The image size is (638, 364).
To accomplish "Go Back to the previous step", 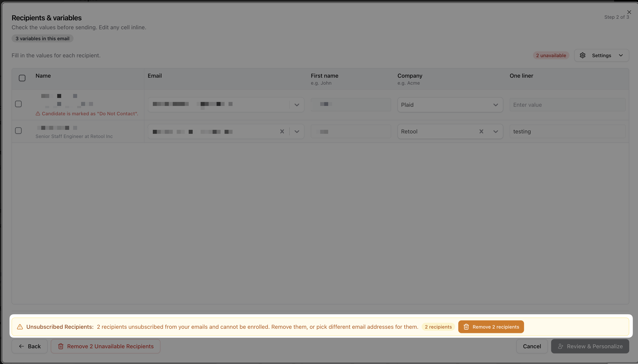I will [x=29, y=346].
